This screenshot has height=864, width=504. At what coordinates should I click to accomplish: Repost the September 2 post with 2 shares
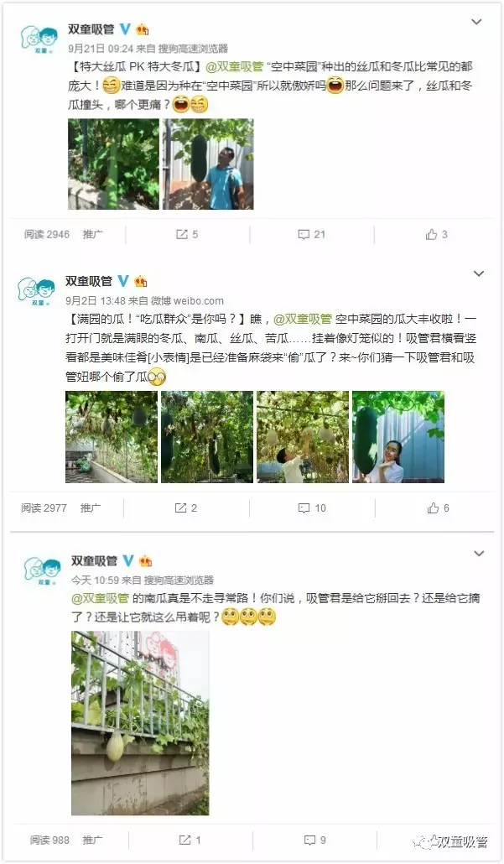coord(185,508)
